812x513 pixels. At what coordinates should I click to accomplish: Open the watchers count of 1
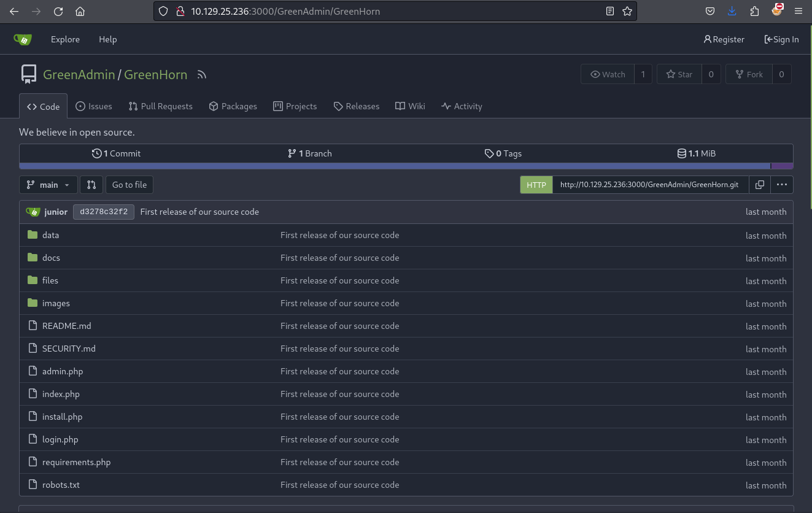pos(643,74)
